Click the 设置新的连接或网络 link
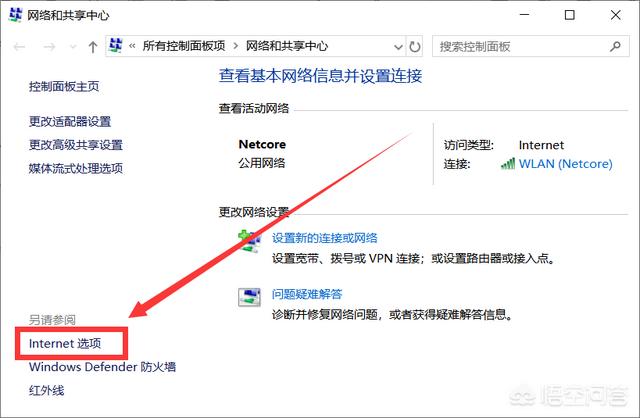 click(324, 238)
